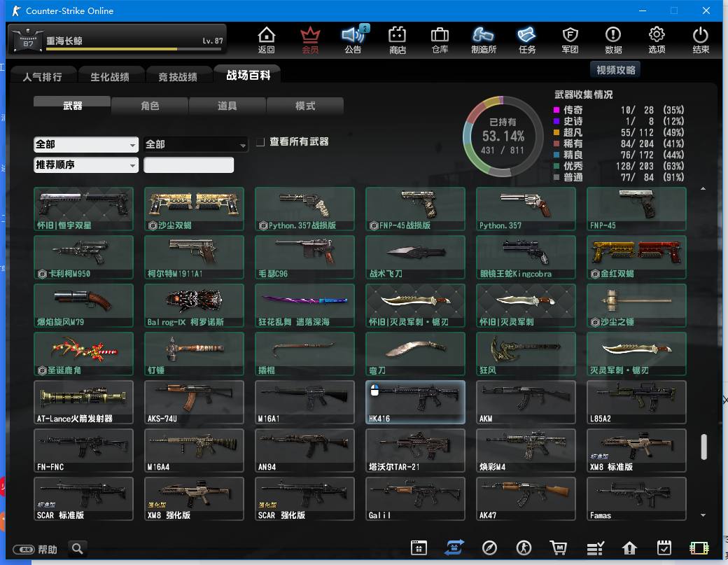The width and height of the screenshot is (728, 565).
Task: Open the second dark 全部 dropdown
Action: click(195, 144)
